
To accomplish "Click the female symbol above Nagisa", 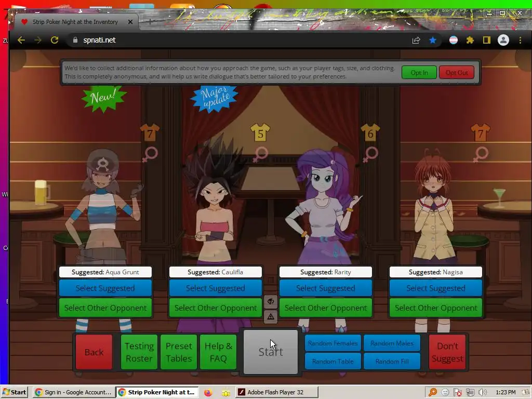I will point(481,154).
